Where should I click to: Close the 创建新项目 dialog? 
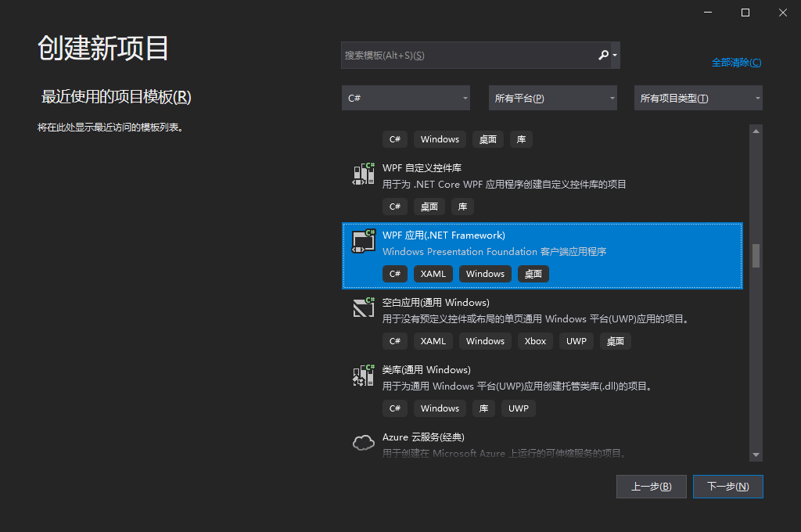782,13
